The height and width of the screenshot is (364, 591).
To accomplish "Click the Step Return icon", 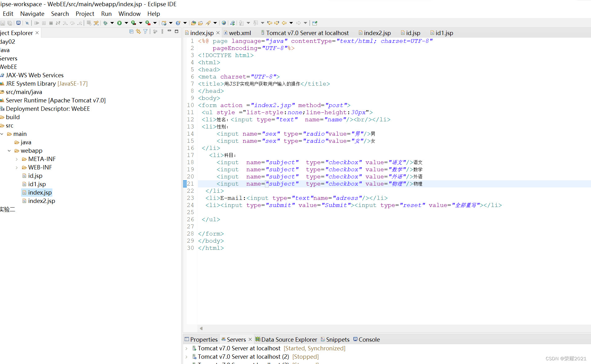I will [x=80, y=23].
